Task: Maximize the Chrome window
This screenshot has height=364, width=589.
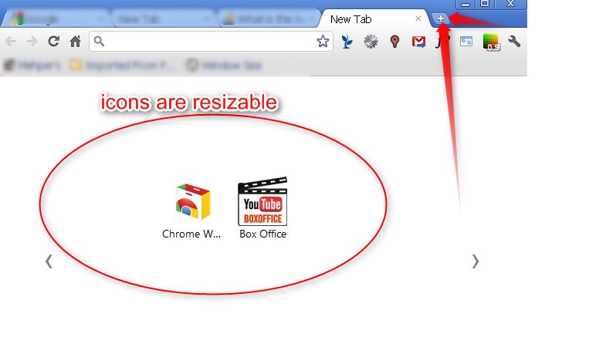Action: point(485,4)
